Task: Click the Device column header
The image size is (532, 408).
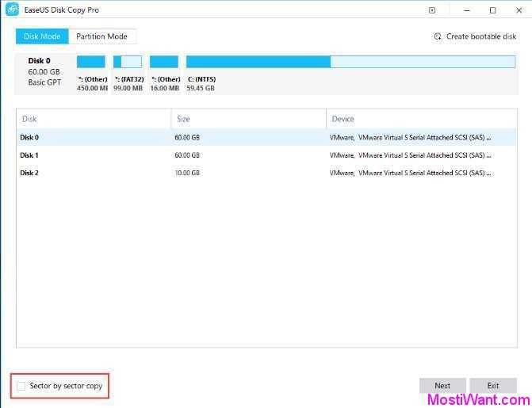Action: pos(408,119)
